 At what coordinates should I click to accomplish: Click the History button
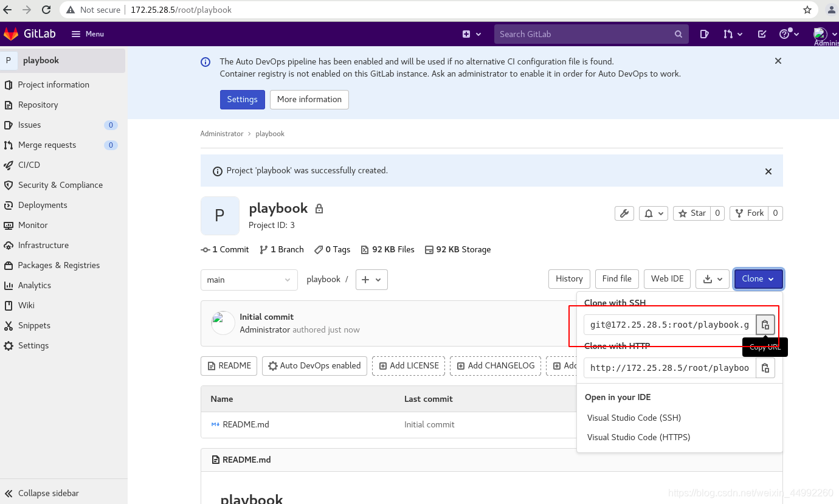click(x=569, y=278)
